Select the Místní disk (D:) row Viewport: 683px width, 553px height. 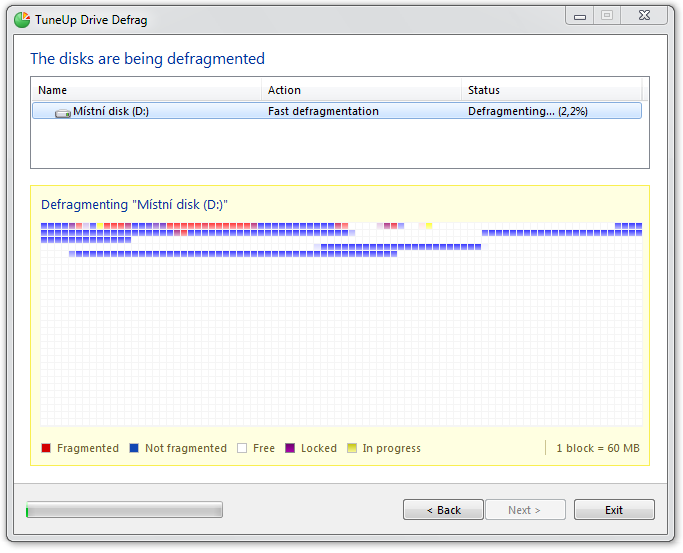click(x=337, y=111)
